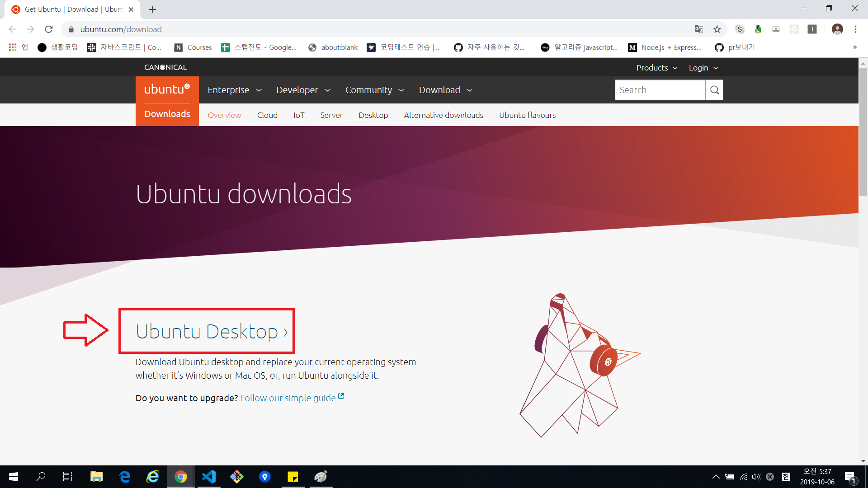
Task: Select the Alternative downloads tab
Action: coord(443,115)
